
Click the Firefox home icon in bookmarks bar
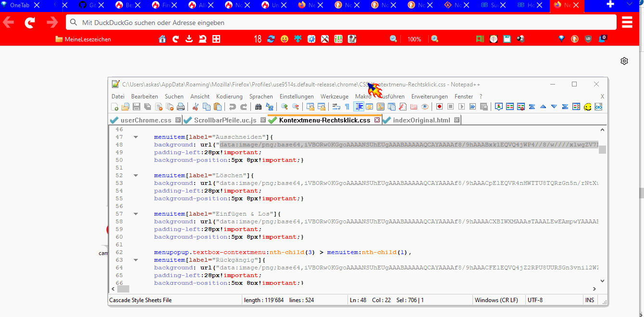pos(162,39)
